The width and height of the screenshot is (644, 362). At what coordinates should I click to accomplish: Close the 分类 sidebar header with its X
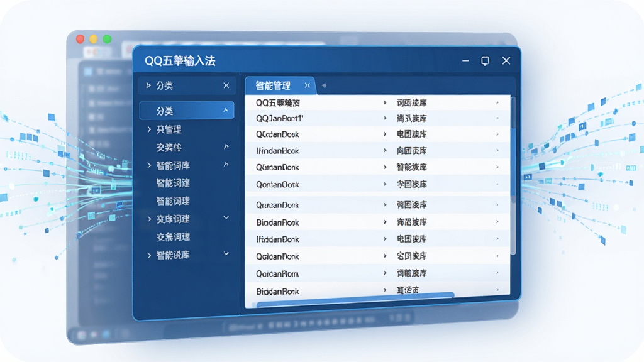pos(226,85)
